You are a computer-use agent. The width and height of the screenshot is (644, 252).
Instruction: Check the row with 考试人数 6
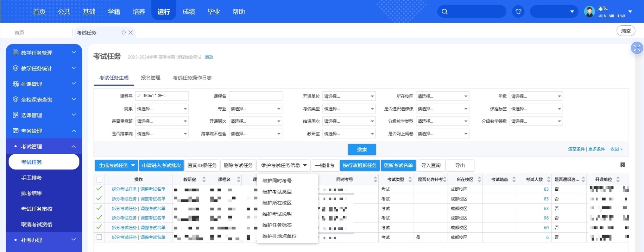pos(99,237)
